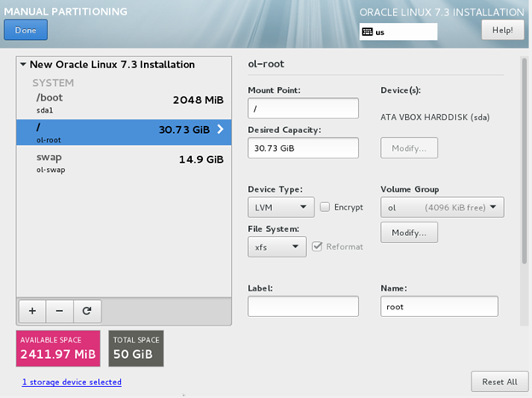Image resolution: width=532 pixels, height=398 pixels.
Task: Open the File System xfs dropdown
Action: tap(277, 246)
